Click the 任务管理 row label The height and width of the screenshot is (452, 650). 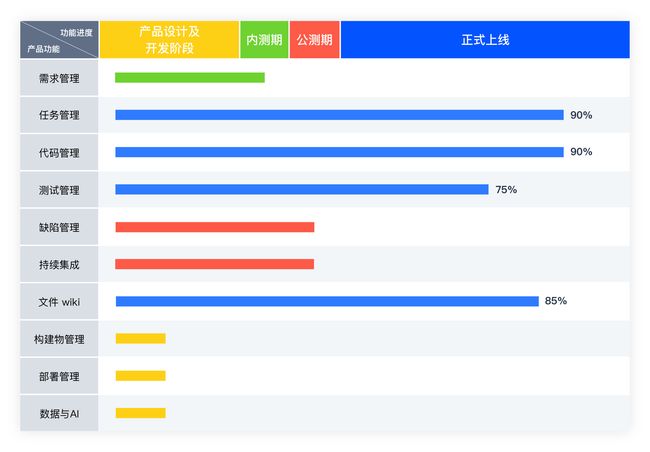coord(59,115)
